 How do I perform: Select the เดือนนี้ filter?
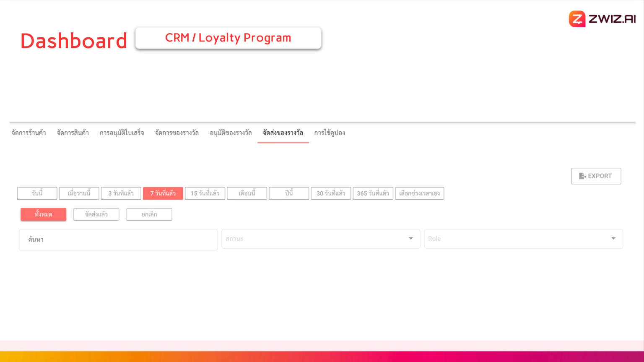pyautogui.click(x=247, y=193)
